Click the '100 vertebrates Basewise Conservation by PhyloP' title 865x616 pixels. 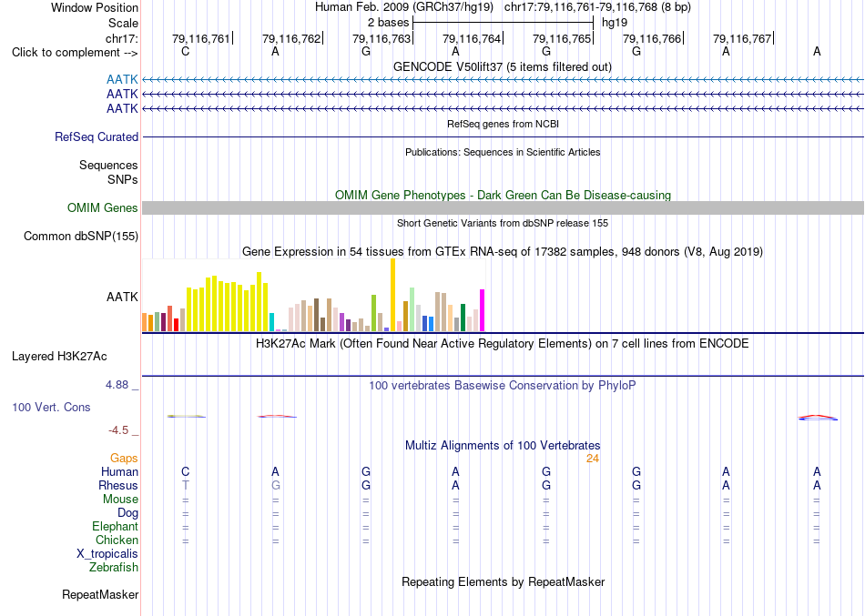503,386
